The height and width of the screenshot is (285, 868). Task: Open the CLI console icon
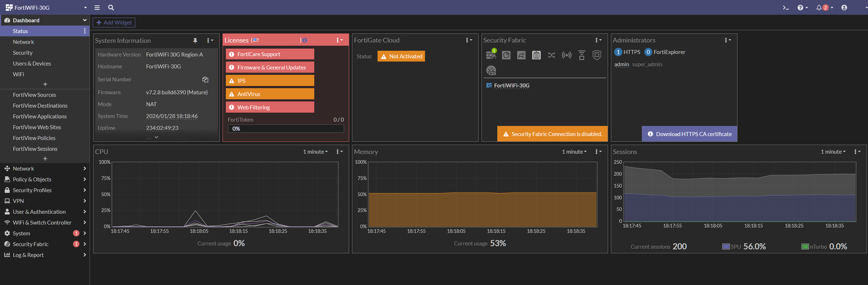(786, 8)
